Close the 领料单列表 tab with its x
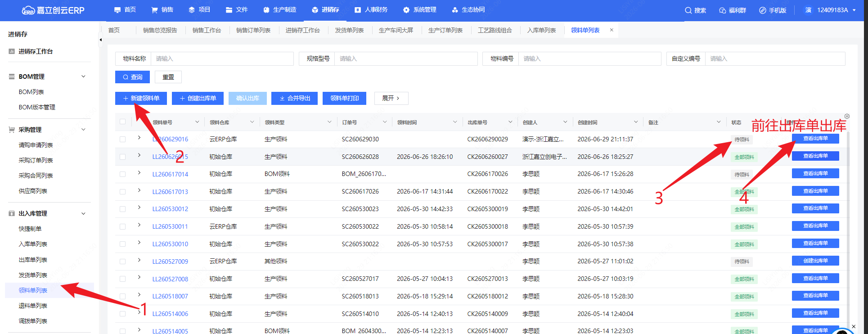Image resolution: width=868 pixels, height=334 pixels. 612,30
